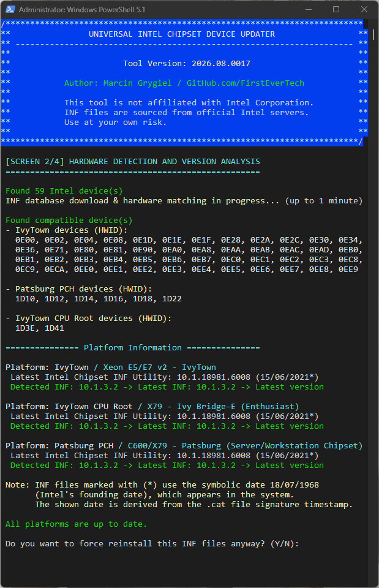Click the 'Use at your own risk.' line

(115, 123)
